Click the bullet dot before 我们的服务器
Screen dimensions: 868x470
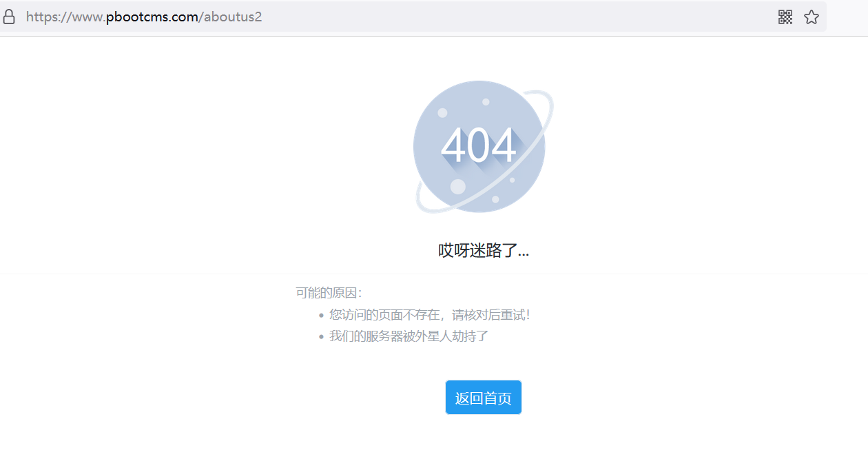pyautogui.click(x=321, y=337)
